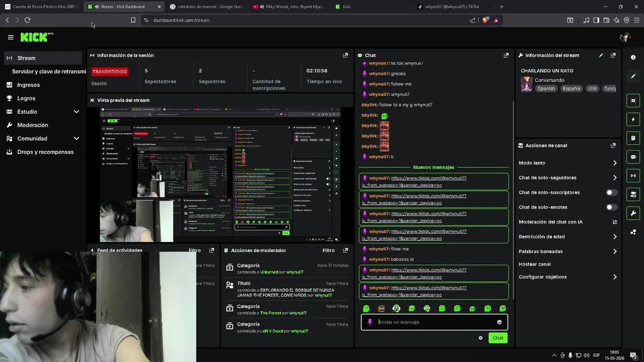Select Stream in left navigation

[43, 58]
